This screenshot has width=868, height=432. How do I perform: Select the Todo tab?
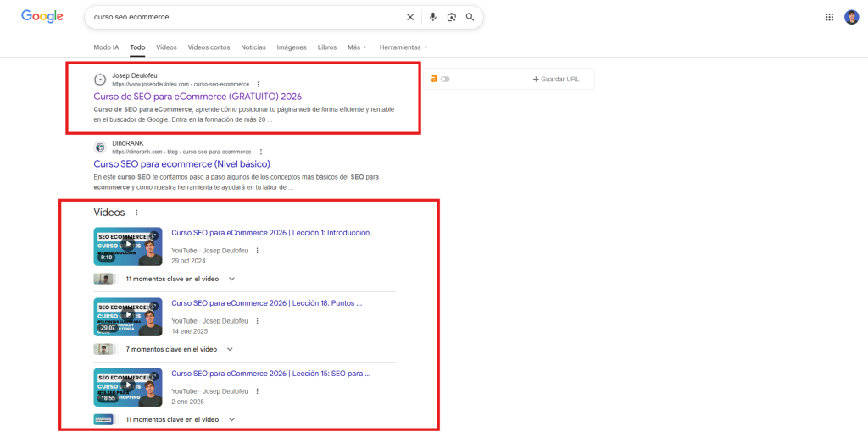point(137,47)
